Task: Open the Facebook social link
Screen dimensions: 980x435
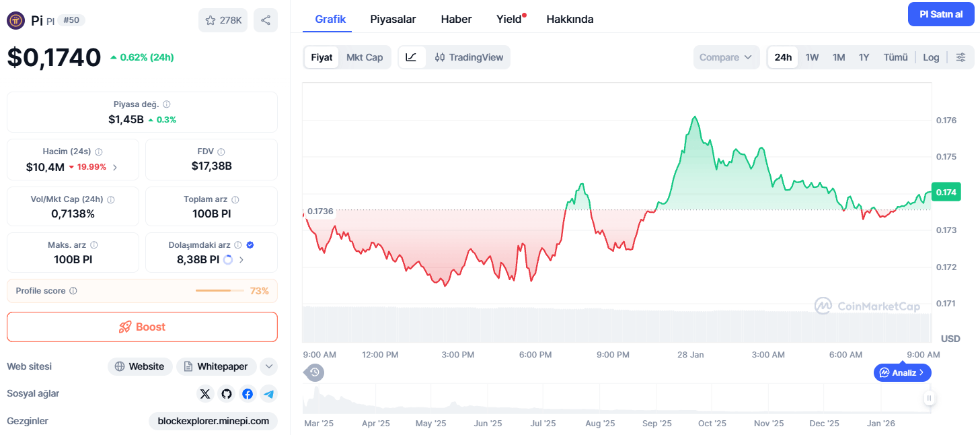Action: (248, 394)
